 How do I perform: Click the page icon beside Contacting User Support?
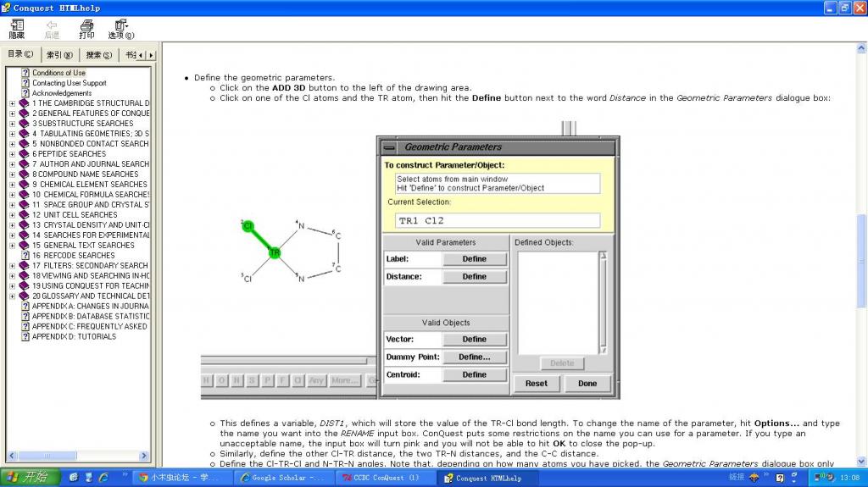(25, 82)
